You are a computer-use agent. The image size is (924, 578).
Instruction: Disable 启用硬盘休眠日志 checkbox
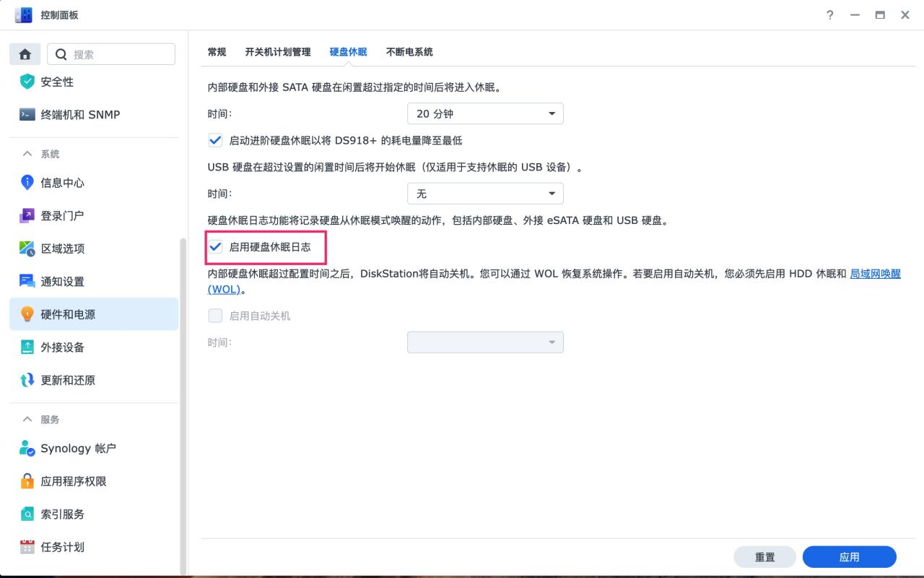pos(215,246)
